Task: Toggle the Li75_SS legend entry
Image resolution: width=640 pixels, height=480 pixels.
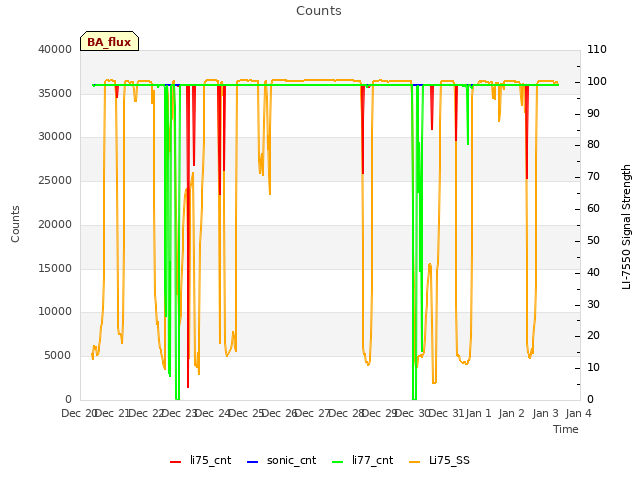Action: point(439,461)
